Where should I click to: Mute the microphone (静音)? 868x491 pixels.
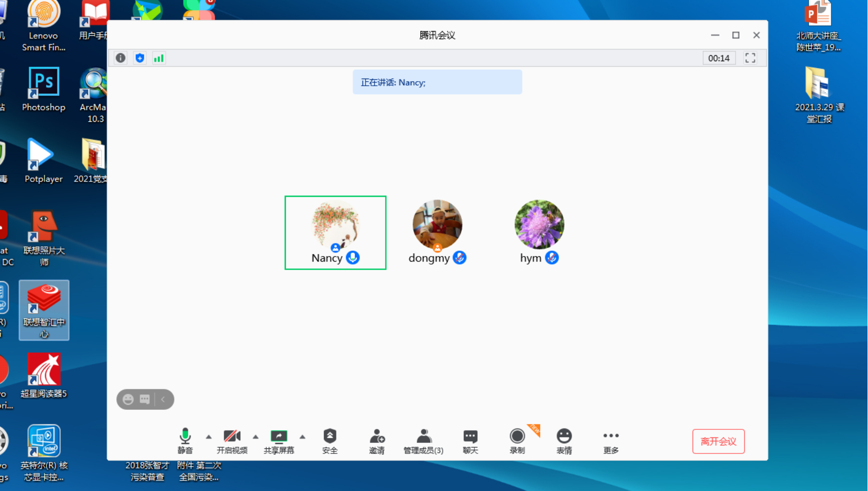(185, 441)
